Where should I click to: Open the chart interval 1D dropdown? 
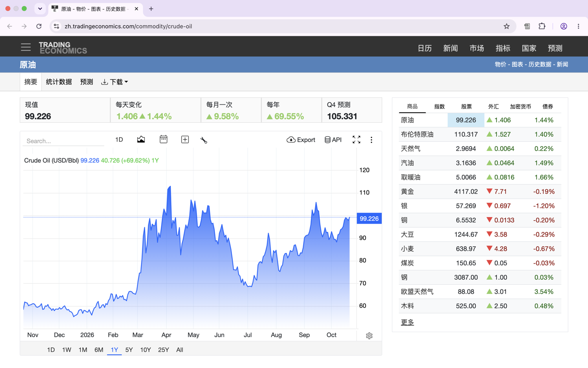tap(119, 139)
